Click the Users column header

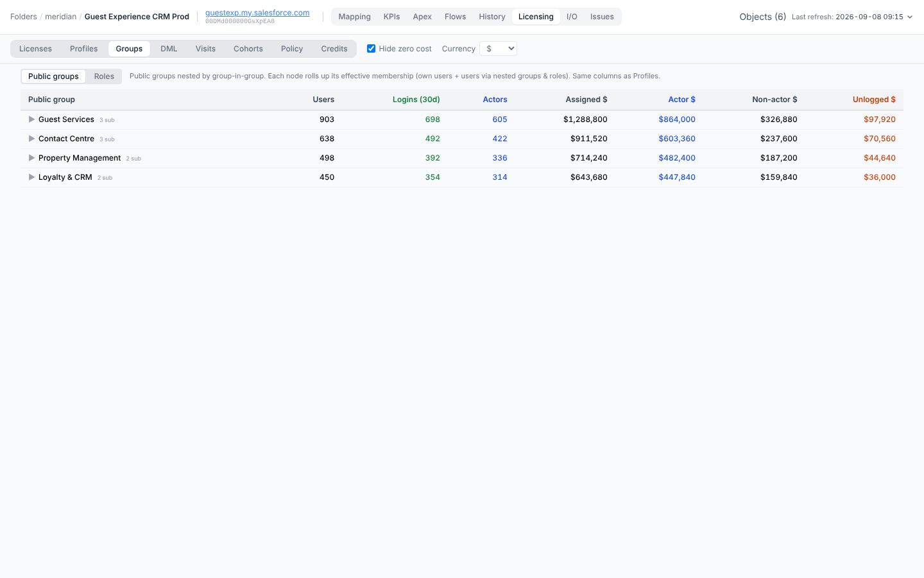323,100
